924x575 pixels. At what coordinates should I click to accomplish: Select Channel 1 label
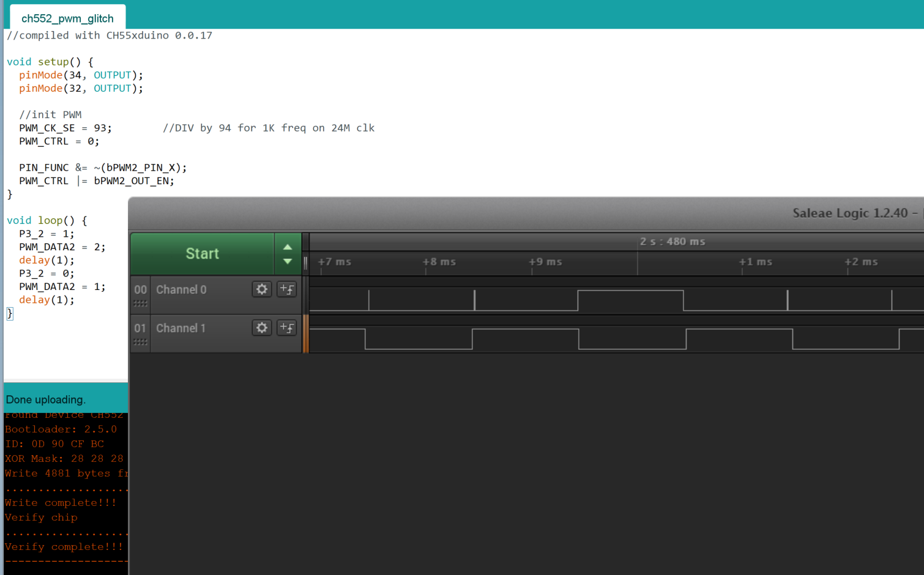[x=181, y=328]
